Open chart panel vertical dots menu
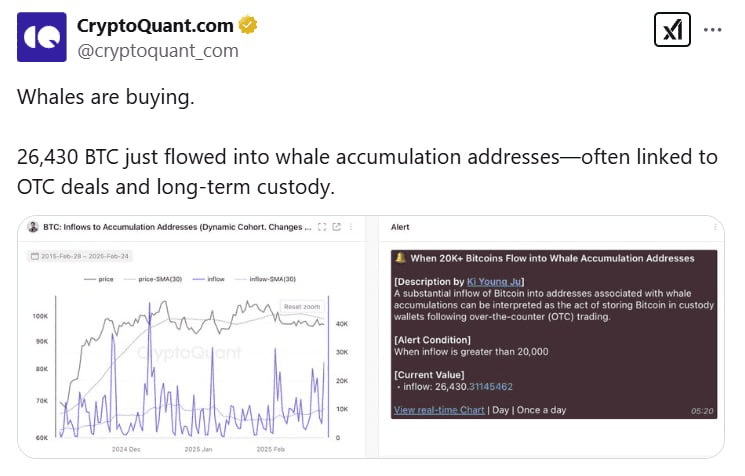The width and height of the screenshot is (745, 476). (351, 227)
